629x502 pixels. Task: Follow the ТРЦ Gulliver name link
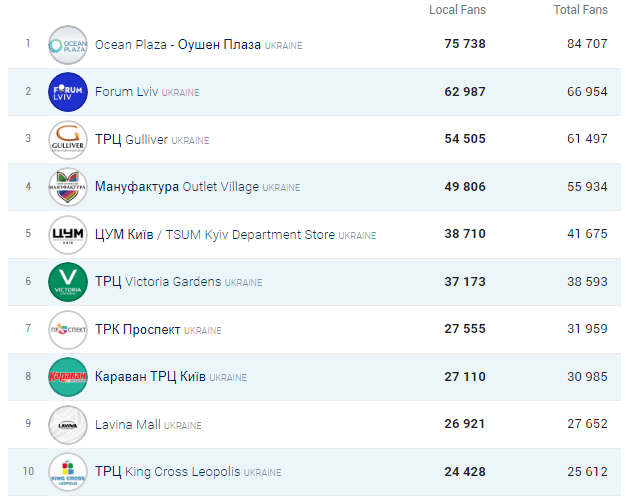tap(132, 140)
